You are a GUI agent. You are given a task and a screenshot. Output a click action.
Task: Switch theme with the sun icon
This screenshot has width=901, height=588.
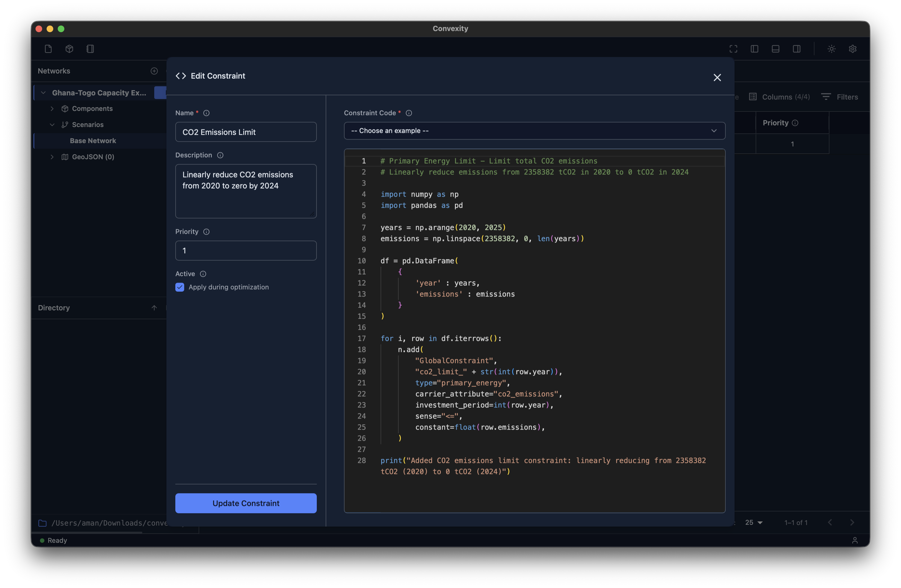pos(831,49)
